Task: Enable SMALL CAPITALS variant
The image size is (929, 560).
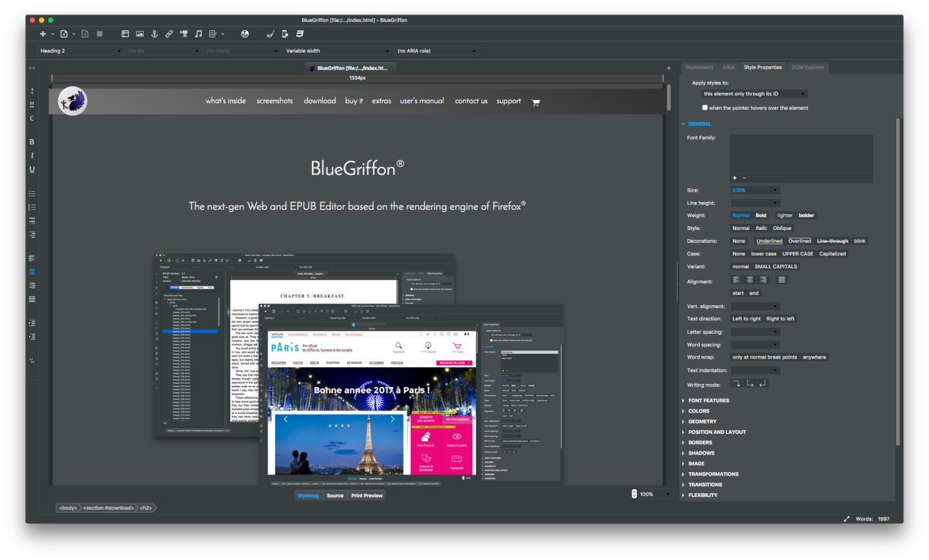Action: 776,266
